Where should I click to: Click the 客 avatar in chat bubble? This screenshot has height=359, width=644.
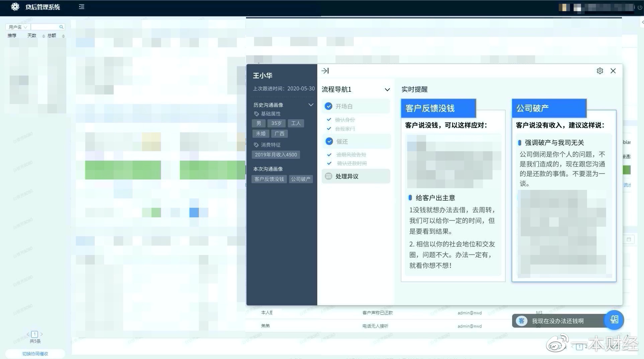521,321
